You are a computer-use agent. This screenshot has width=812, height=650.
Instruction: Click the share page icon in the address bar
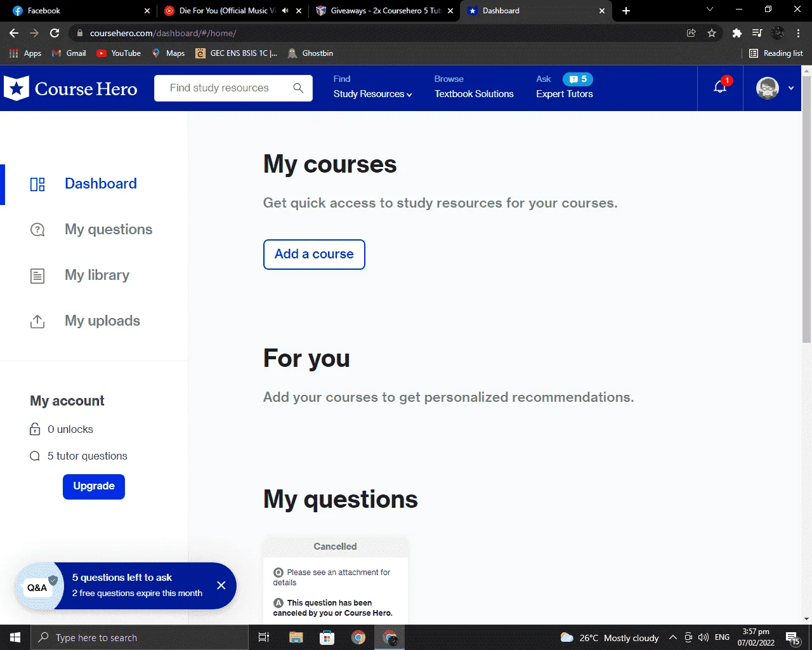tap(691, 33)
